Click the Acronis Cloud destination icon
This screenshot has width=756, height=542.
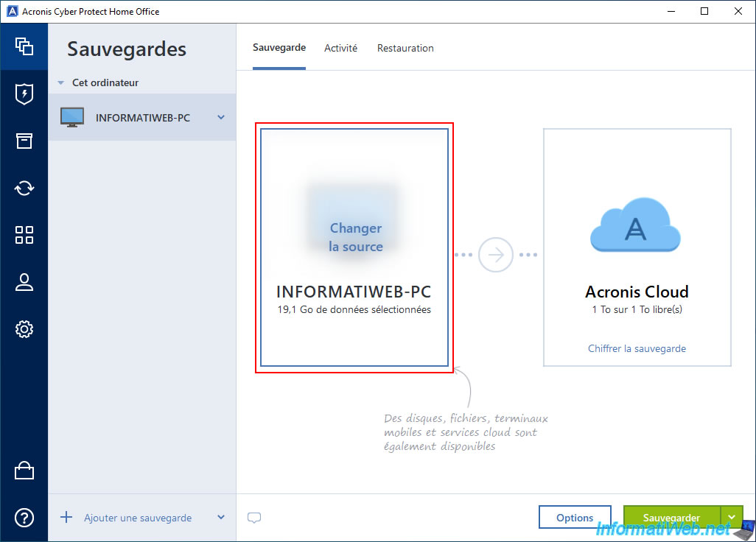[x=636, y=225]
